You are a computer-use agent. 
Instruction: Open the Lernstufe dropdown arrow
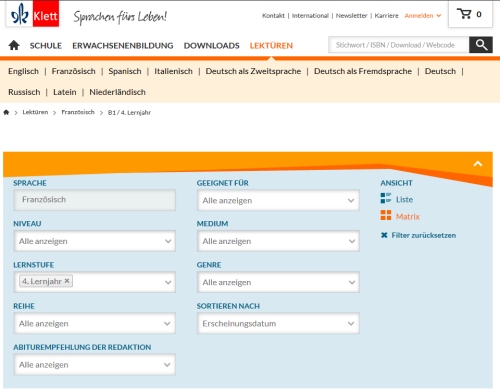click(x=168, y=282)
